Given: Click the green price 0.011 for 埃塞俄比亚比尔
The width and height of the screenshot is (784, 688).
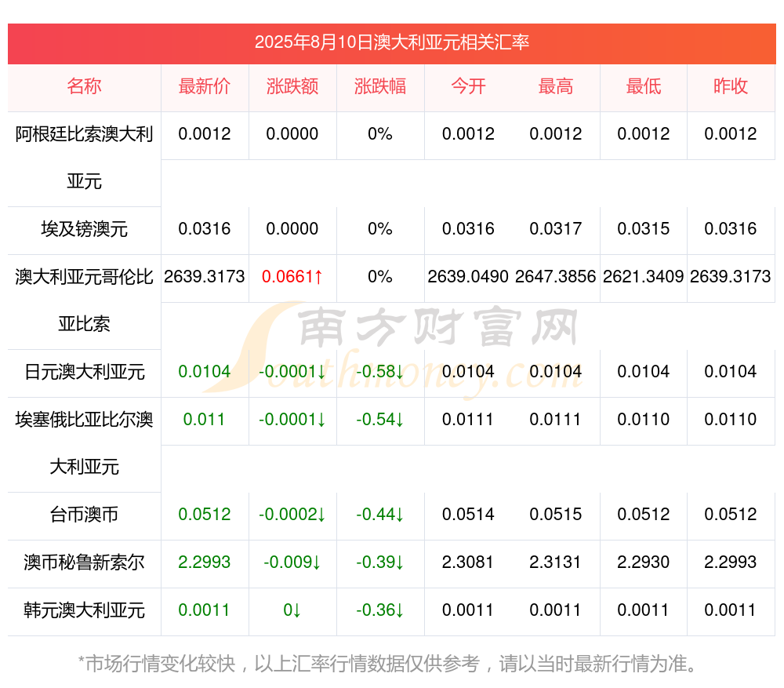Looking at the screenshot, I should (x=204, y=419).
